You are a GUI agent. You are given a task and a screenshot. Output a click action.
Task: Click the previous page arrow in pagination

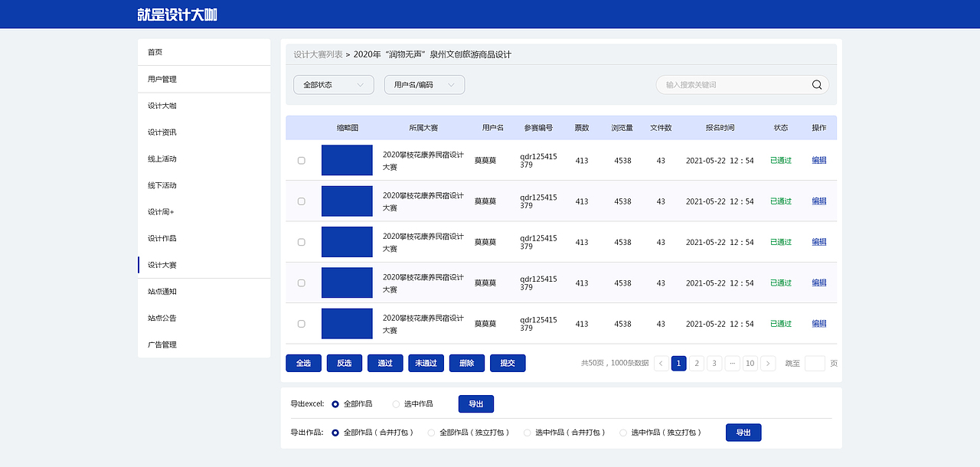[x=660, y=363]
